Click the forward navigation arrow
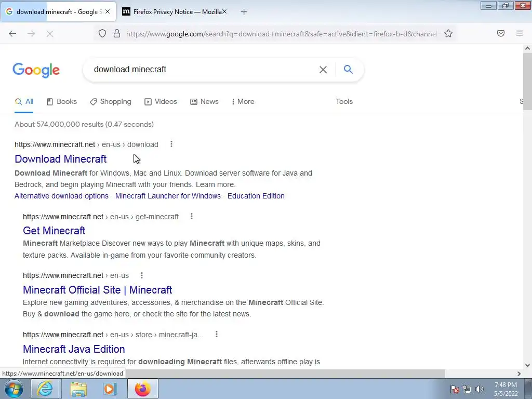The image size is (532, 399). pos(31,34)
